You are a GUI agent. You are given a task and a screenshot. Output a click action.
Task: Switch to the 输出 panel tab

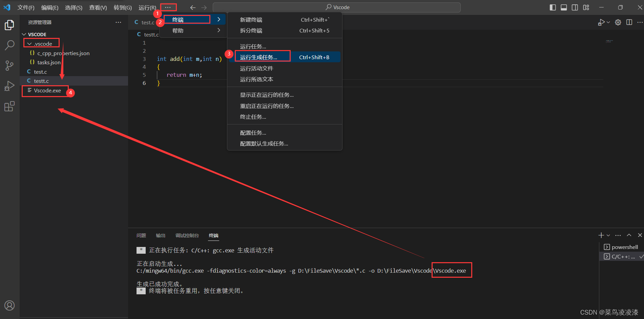tap(161, 235)
